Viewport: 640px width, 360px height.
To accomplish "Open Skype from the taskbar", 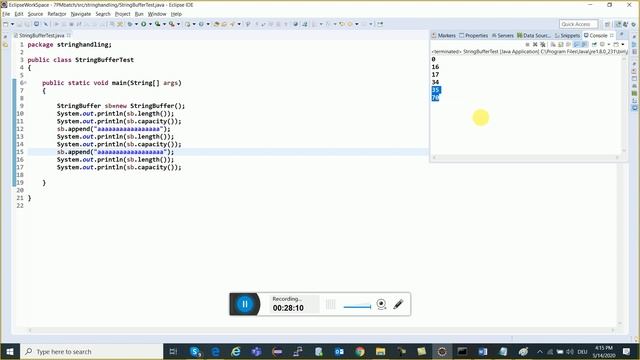I will point(195,351).
